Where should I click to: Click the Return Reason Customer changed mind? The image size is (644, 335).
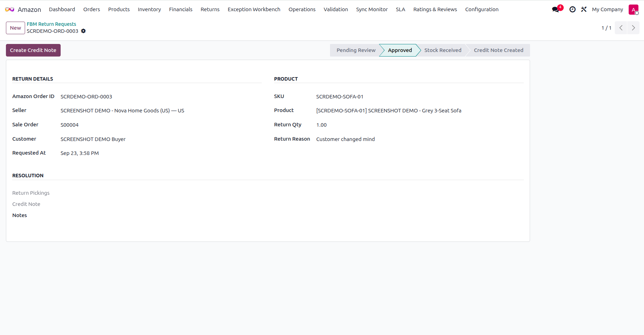(x=345, y=139)
